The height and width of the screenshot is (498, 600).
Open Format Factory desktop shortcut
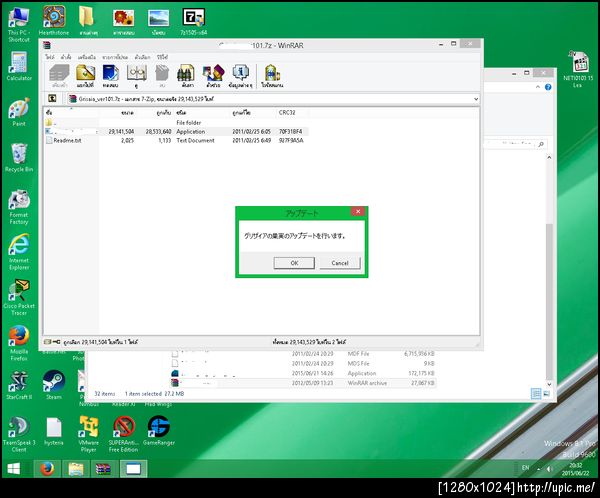pos(19,207)
